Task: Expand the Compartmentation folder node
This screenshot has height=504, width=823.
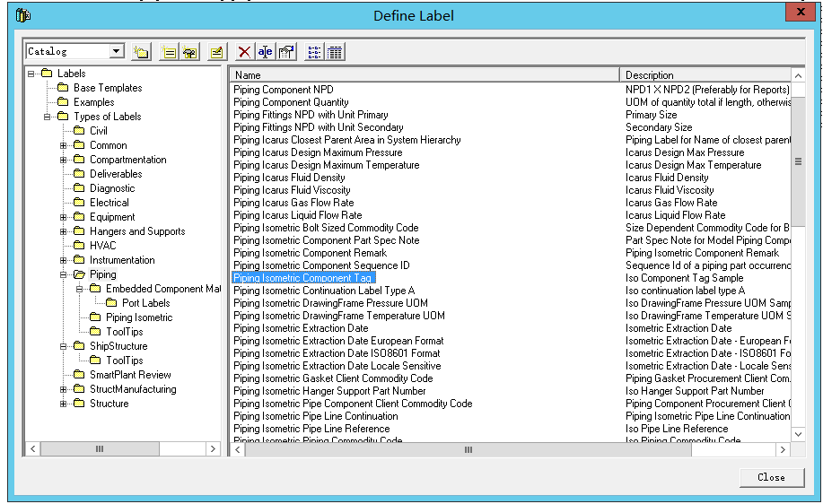Action: (x=63, y=160)
